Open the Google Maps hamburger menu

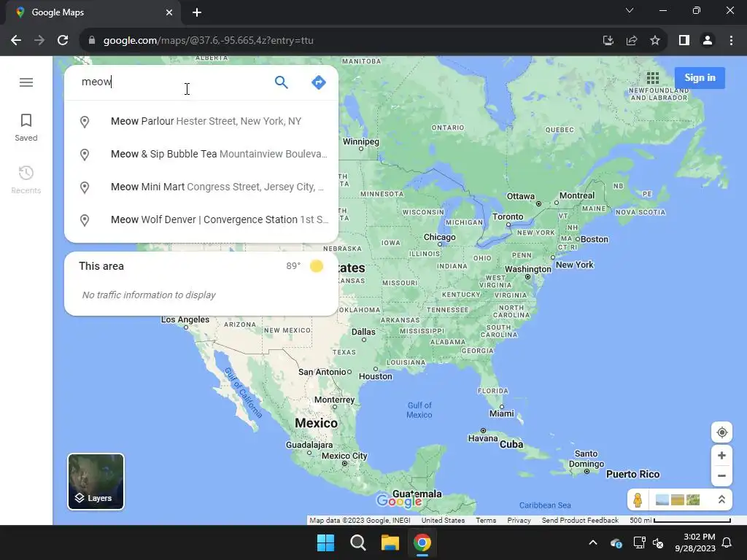(x=26, y=82)
